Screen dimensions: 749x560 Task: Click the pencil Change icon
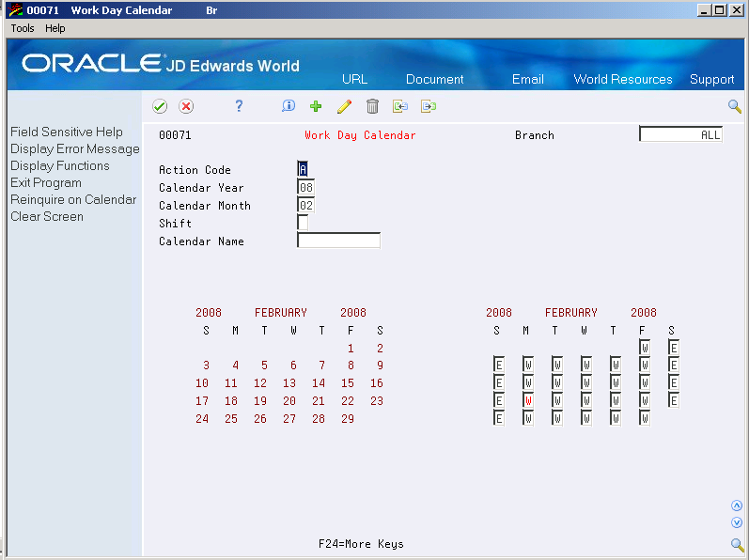coord(344,106)
